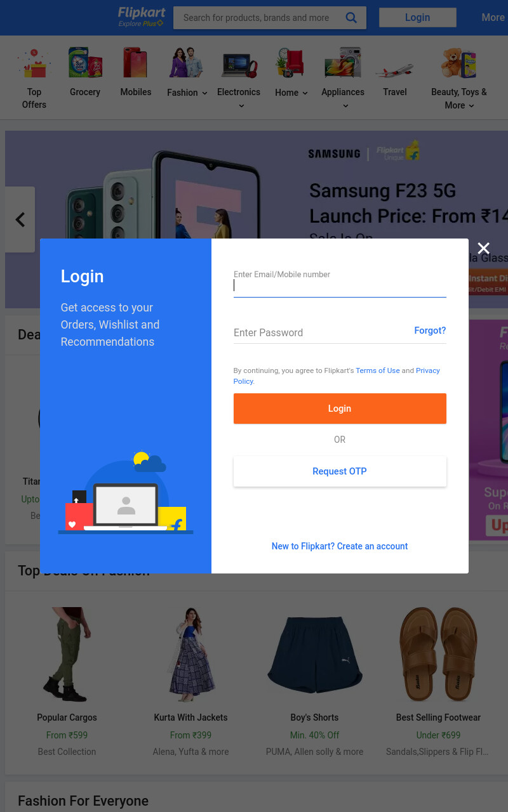Choose the Travel airplane icon
This screenshot has height=812, width=508.
395,67
